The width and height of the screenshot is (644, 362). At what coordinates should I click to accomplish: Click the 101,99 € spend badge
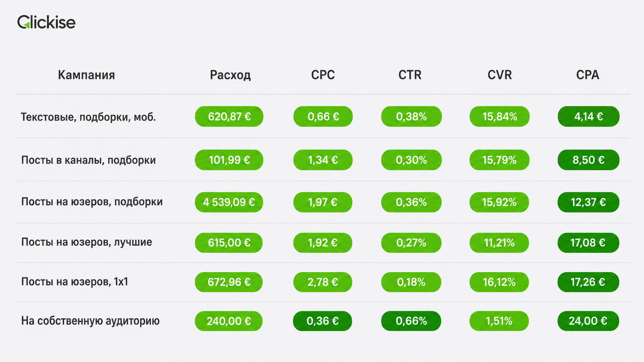point(229,160)
